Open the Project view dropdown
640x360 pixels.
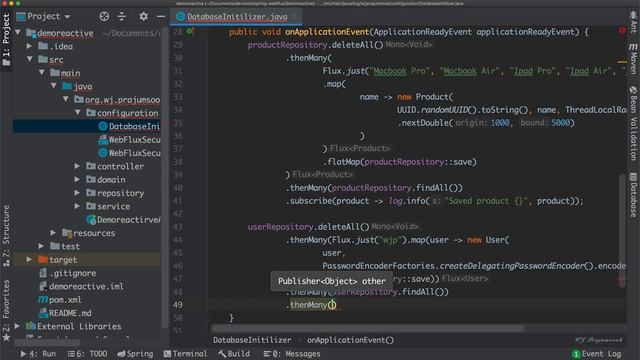(x=44, y=16)
